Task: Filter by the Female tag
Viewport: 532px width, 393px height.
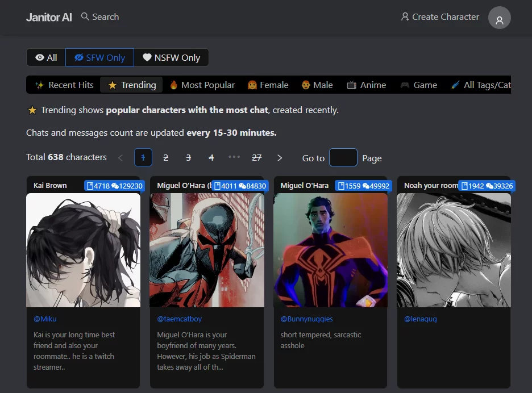Action: pyautogui.click(x=268, y=85)
